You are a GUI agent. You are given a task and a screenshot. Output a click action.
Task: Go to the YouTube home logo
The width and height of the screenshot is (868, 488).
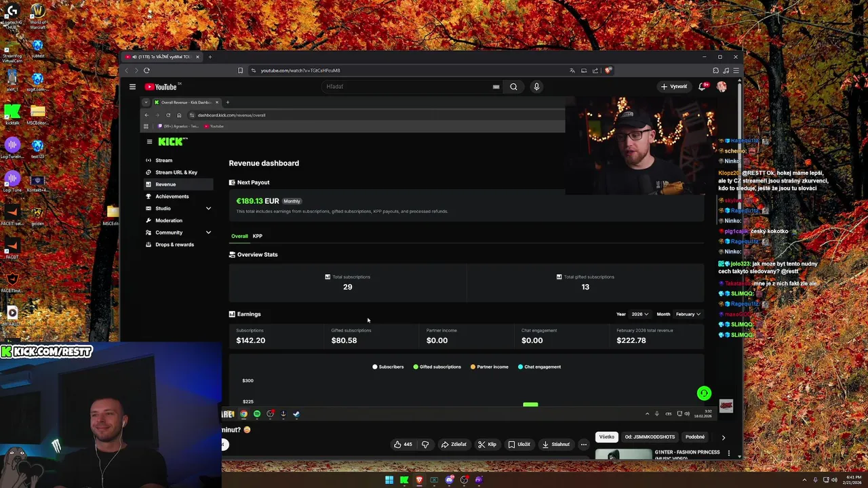(161, 87)
